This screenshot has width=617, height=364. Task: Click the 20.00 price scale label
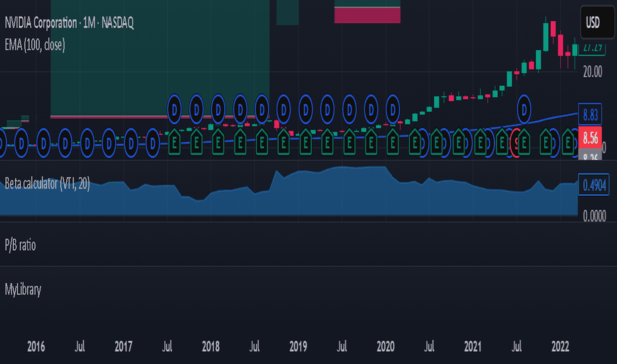pos(593,71)
